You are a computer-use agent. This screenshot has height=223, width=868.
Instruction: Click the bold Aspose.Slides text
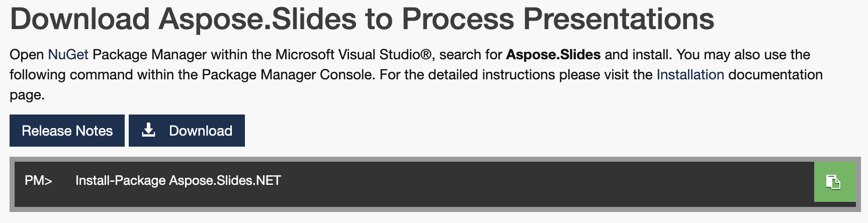553,54
